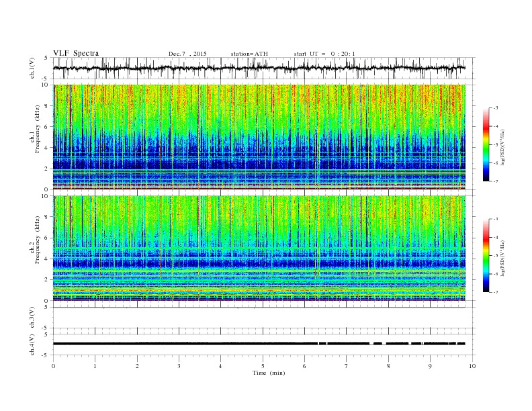Select the "ch.2 Frequency (kHz)" axis label
This screenshot has height=411, width=532.
(35, 240)
